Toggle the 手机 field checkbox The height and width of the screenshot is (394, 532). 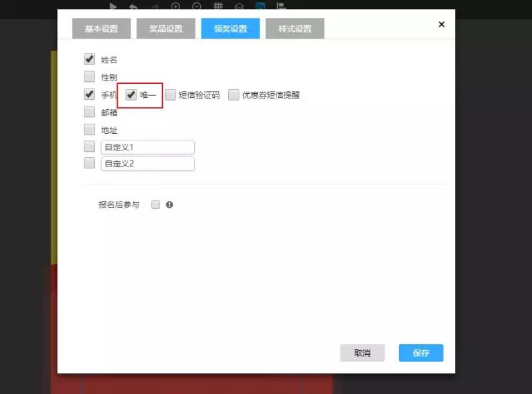click(x=89, y=94)
